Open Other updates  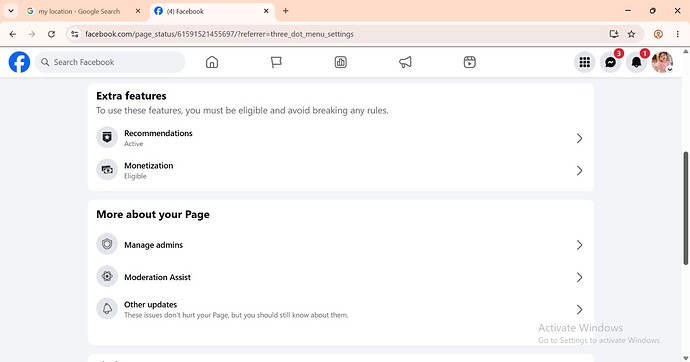[341, 309]
